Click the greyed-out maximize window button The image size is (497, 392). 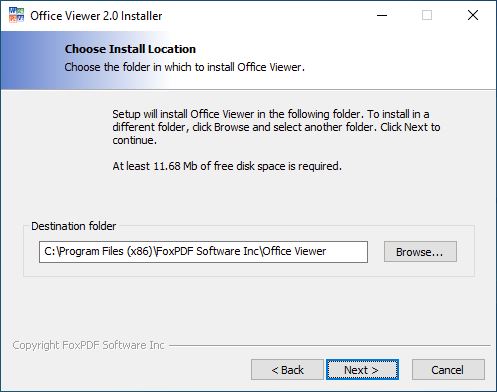[x=427, y=15]
